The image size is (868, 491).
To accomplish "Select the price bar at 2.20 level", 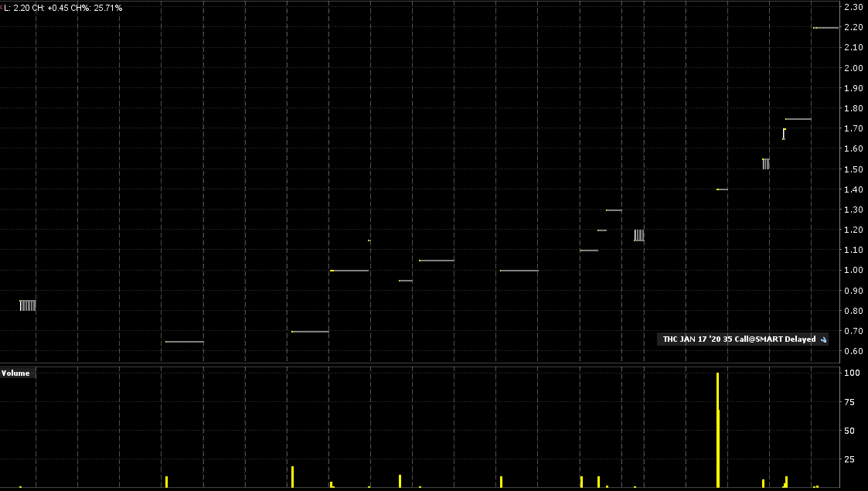I will [x=825, y=28].
